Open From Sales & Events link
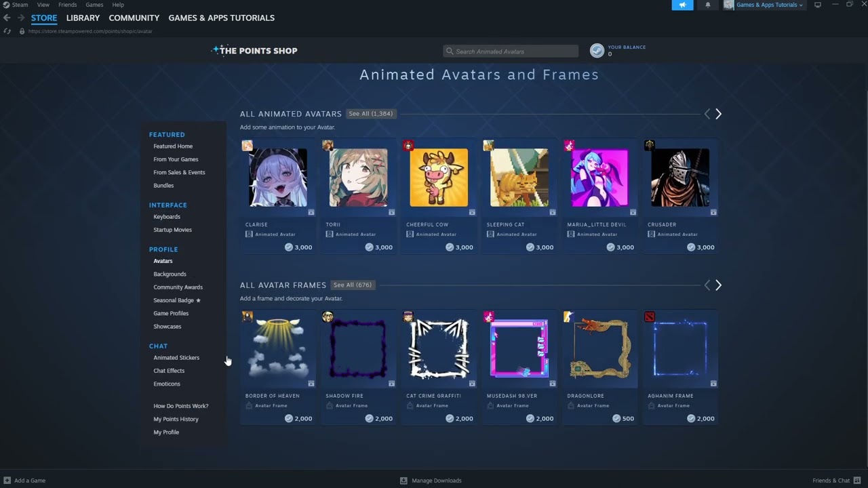 (179, 172)
